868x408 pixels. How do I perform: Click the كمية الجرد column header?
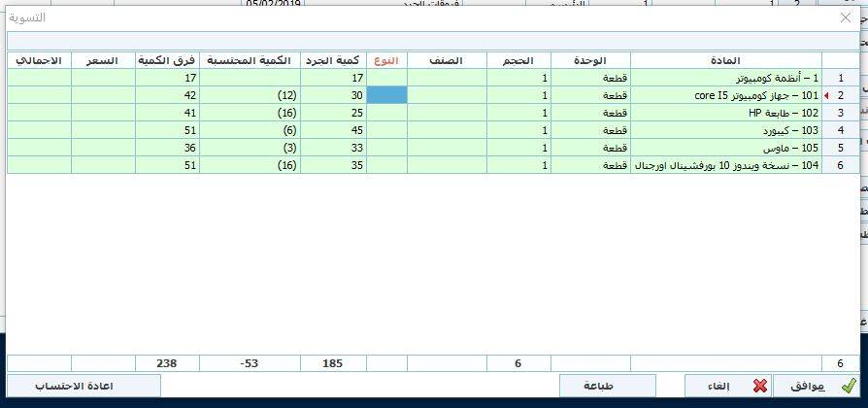tap(333, 60)
